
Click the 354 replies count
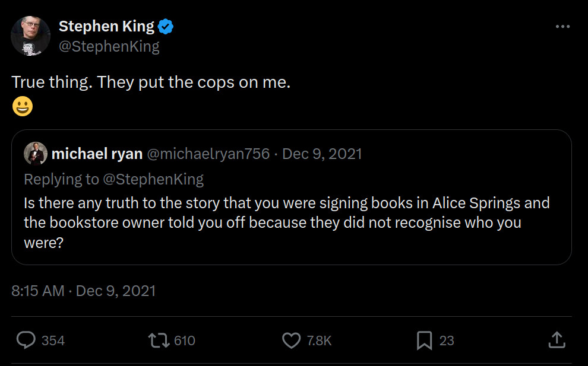point(53,340)
